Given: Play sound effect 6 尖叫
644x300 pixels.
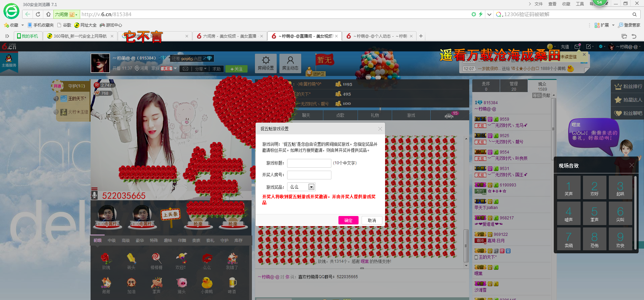Looking at the screenshot, I should (x=620, y=213).
